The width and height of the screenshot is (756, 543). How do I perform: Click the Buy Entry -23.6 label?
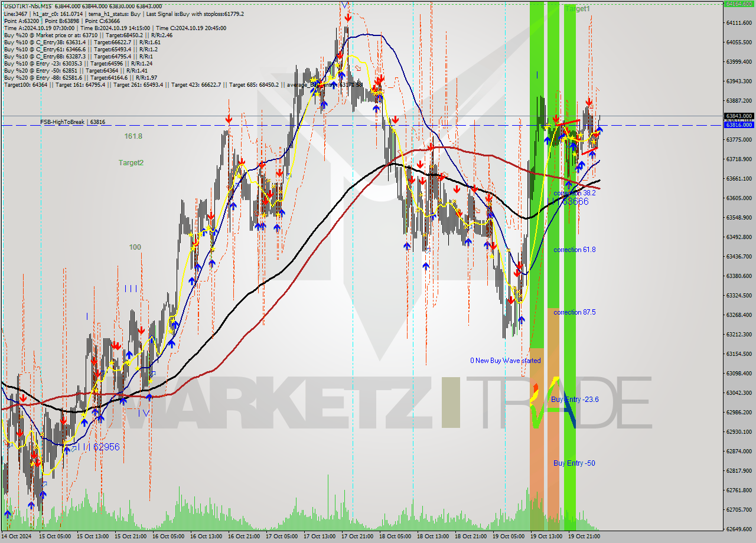tap(575, 400)
